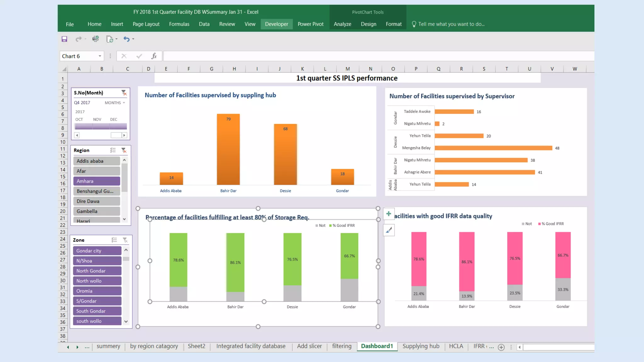Viewport: 644px width, 362px height.
Task: Click the insert function fx icon
Action: tap(154, 56)
